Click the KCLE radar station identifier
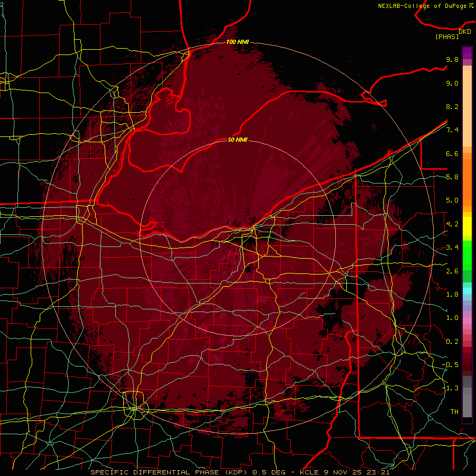476x476 pixels. [x=309, y=472]
